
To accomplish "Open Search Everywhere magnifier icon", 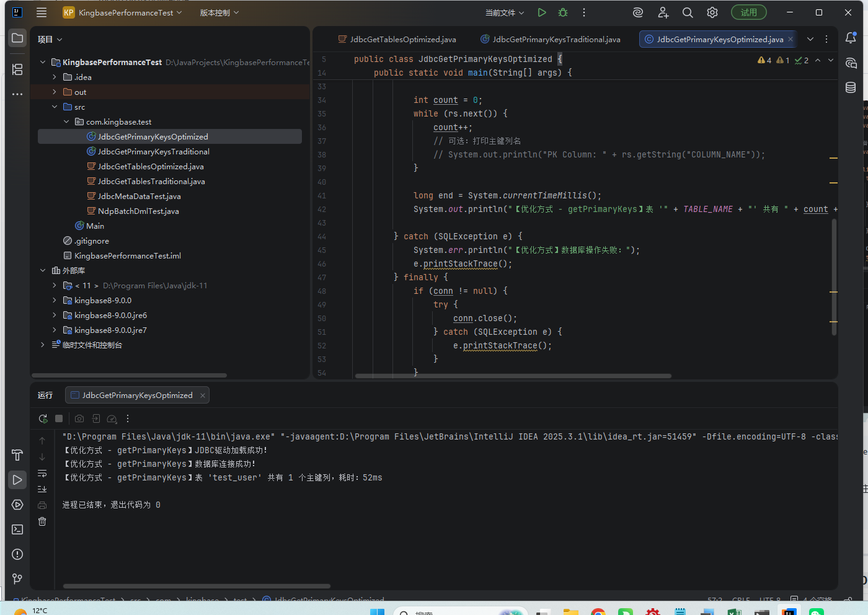I will [x=688, y=12].
